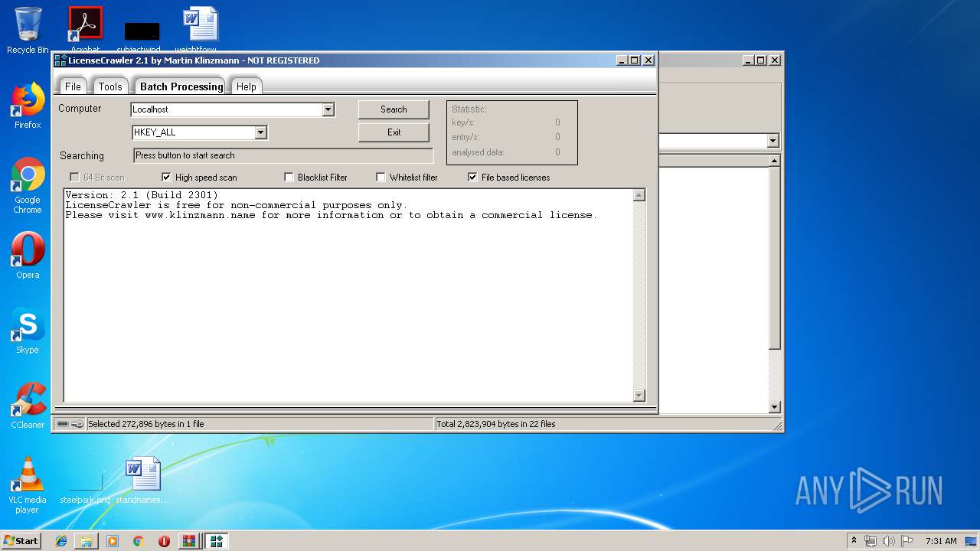Click scroll down arrow in background window
980x551 pixels.
(x=774, y=407)
